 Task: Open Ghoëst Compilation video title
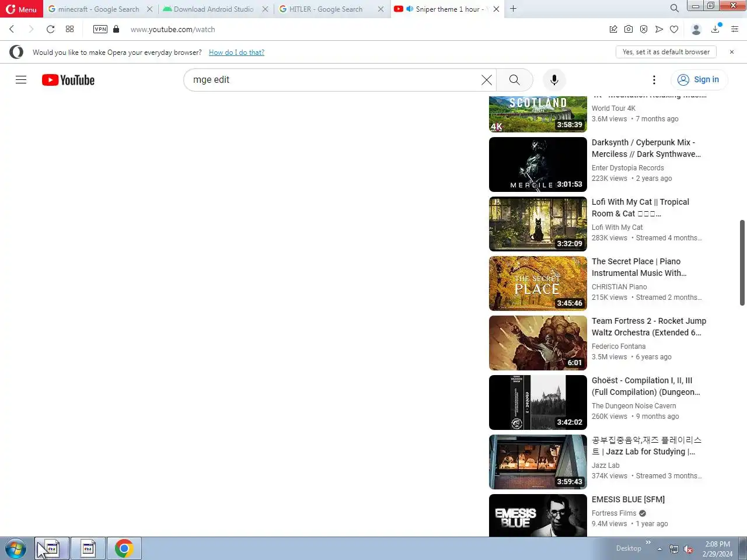click(646, 386)
